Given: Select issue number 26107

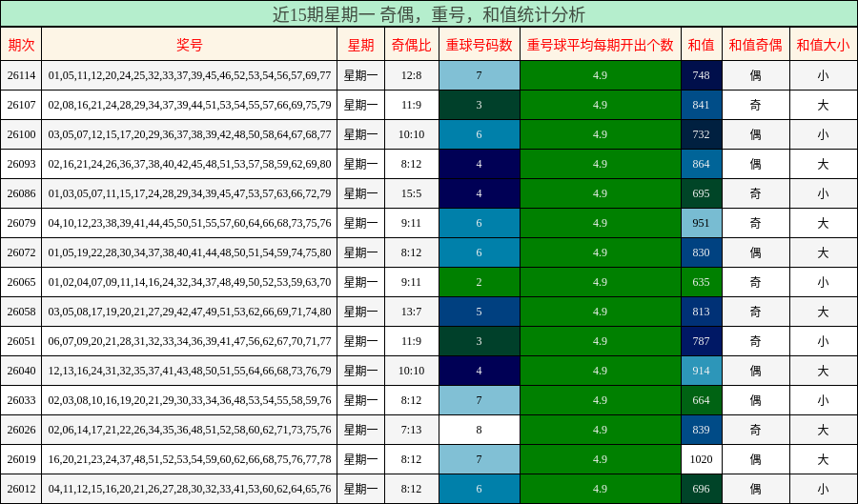Looking at the screenshot, I should point(21,105).
